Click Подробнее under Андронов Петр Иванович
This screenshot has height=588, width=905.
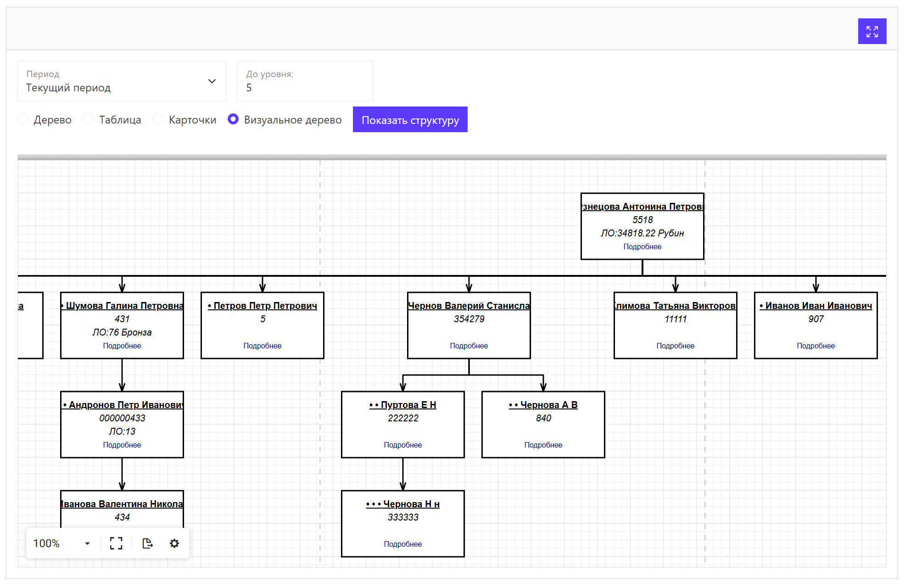122,445
